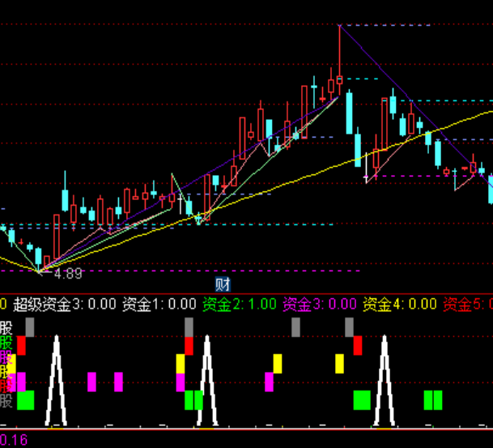This screenshot has width=493, height=448.
Task: Select the leftmost gray signal block
Action: [30, 327]
